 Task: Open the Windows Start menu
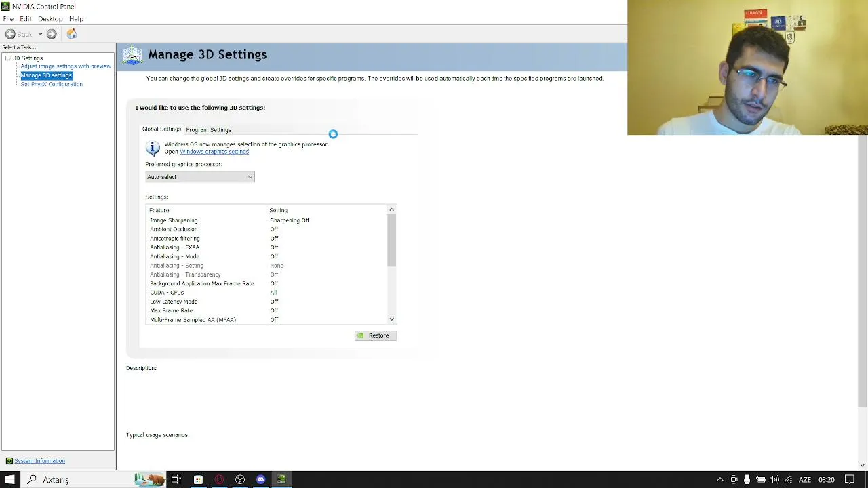click(10, 479)
